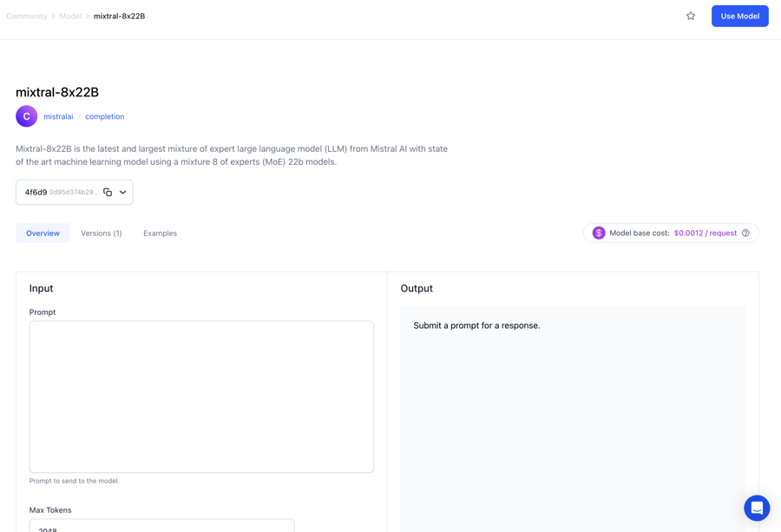The width and height of the screenshot is (781, 532).
Task: Select the Examples tab
Action: [x=160, y=233]
